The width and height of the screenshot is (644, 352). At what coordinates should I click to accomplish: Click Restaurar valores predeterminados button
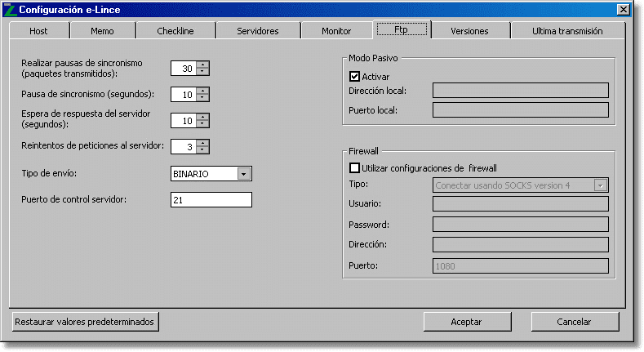click(x=86, y=322)
